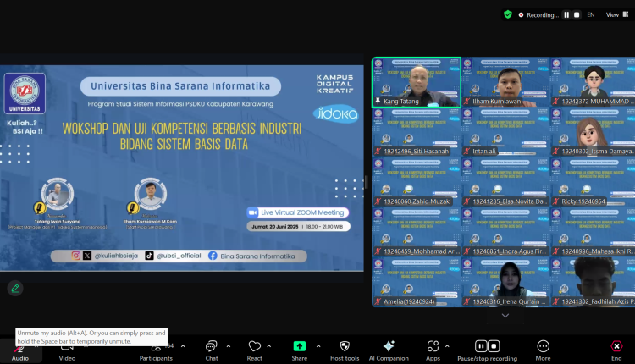Click the Recording status label
This screenshot has height=364, width=635.
(x=543, y=15)
